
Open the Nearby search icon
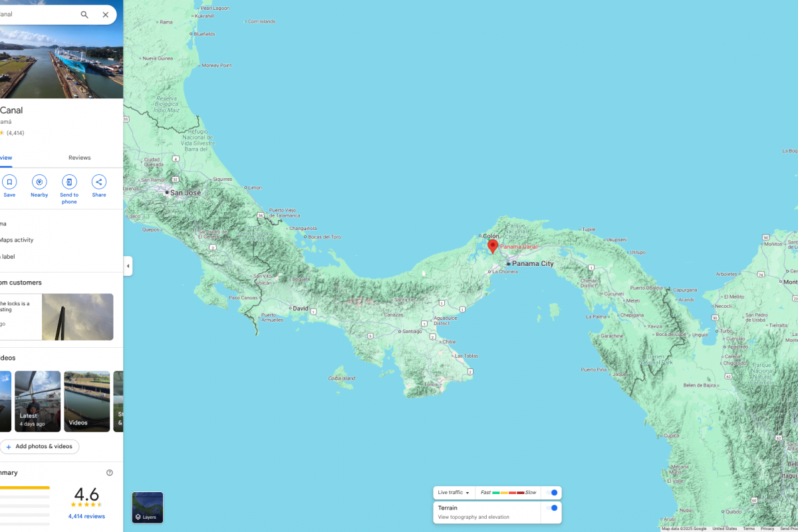click(x=39, y=182)
